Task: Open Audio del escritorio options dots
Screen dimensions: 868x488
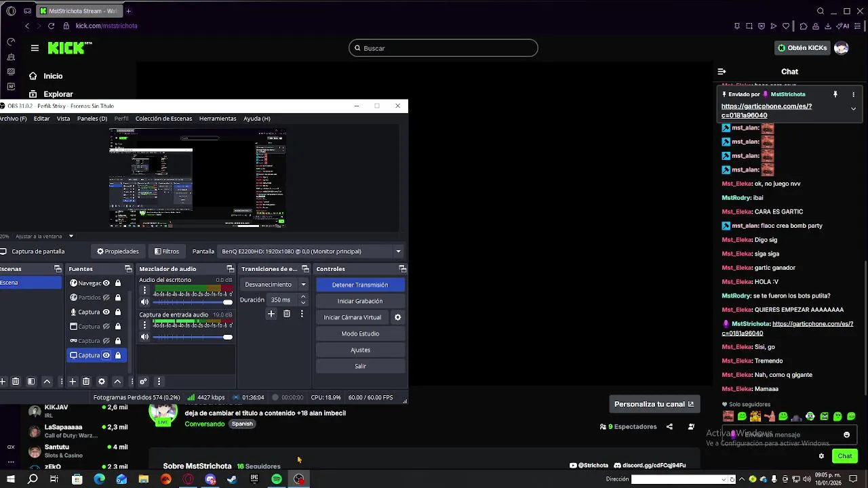Action: coord(144,290)
